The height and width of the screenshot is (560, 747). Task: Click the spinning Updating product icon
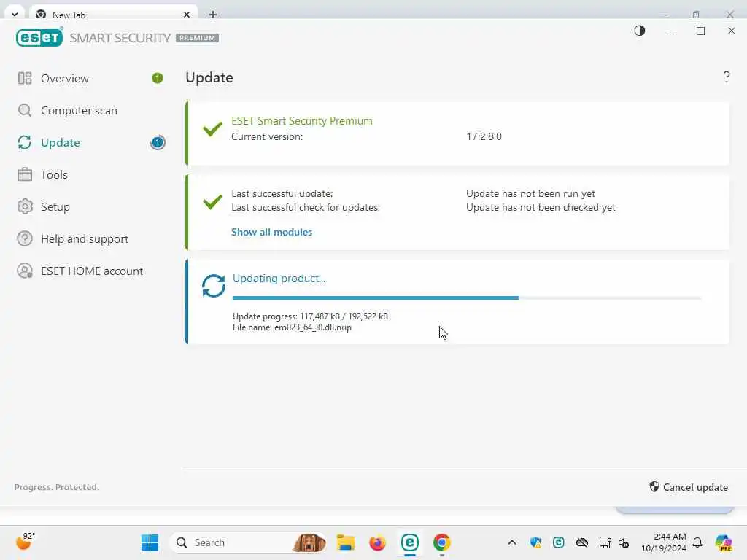tap(214, 286)
